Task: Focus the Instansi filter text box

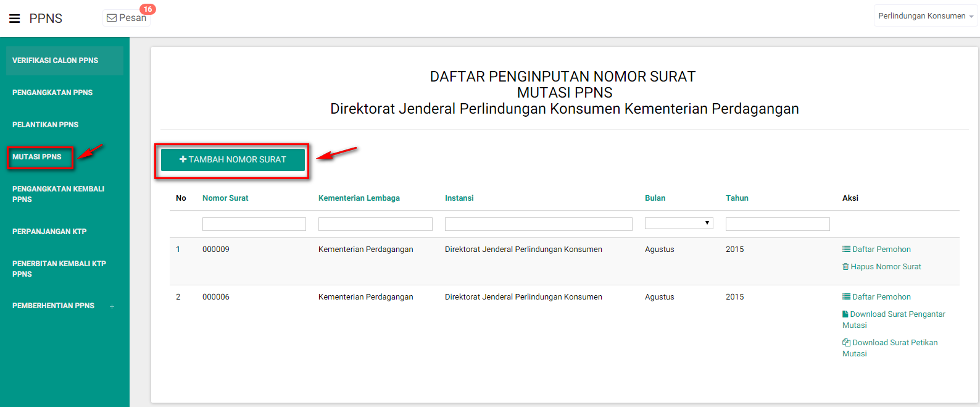Action: pos(538,224)
